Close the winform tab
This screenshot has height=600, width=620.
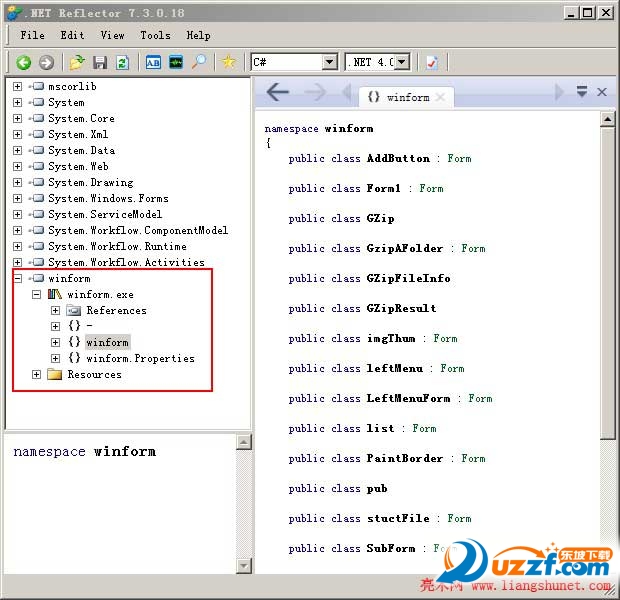click(x=440, y=97)
